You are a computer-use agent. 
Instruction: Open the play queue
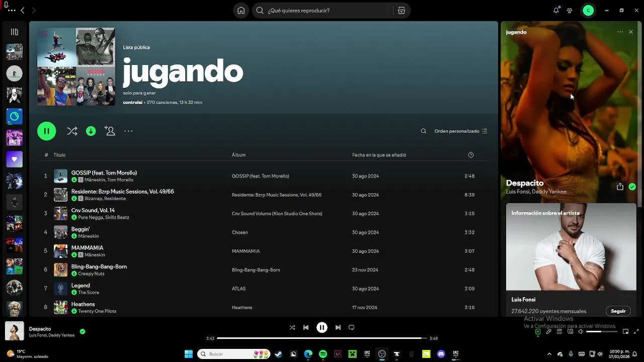[x=559, y=332]
